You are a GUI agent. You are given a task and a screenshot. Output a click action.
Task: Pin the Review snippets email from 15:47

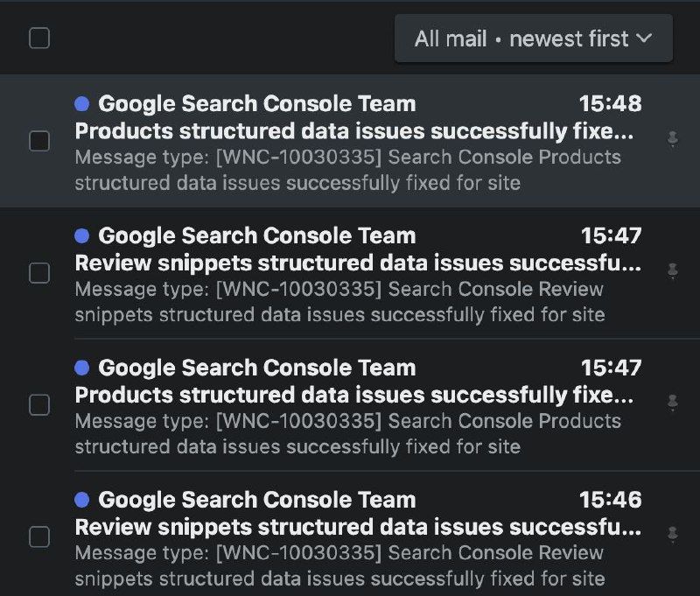pos(672,271)
